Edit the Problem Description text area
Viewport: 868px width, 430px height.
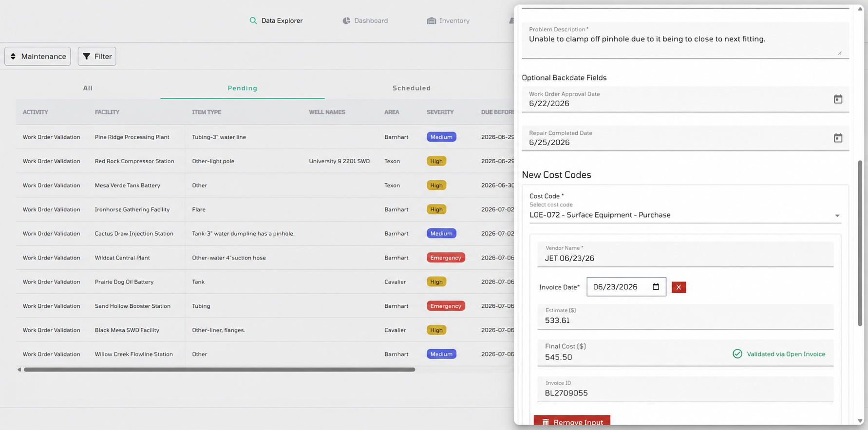click(x=685, y=40)
